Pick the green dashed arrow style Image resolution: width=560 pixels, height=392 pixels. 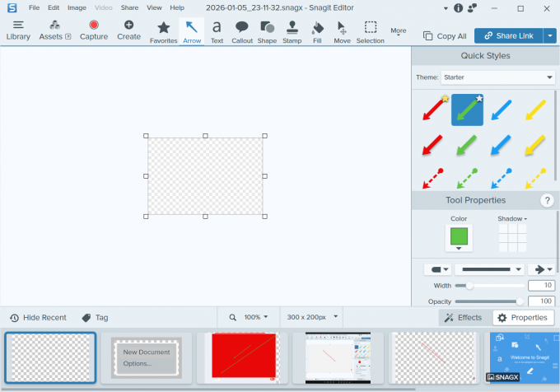click(467, 178)
